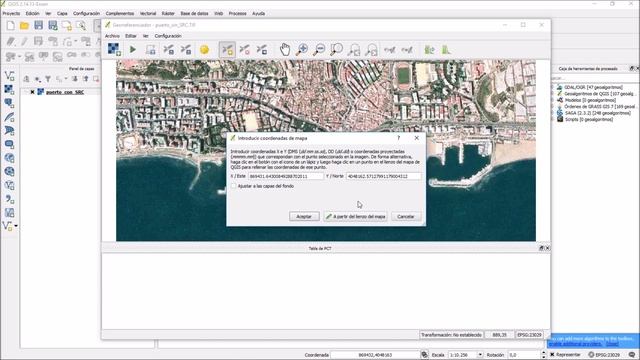Click the Zoom out magnifier in Georeferencer
The height and width of the screenshot is (360, 640).
point(319,49)
